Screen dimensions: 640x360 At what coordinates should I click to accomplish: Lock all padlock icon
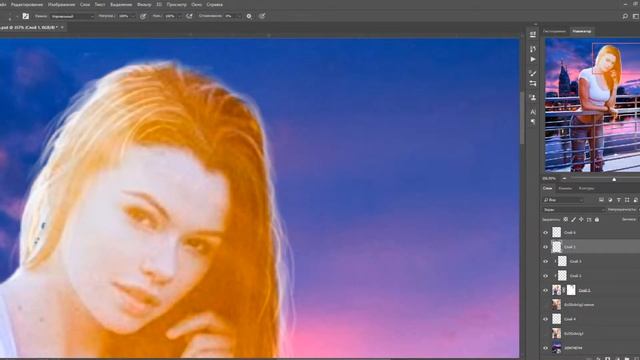click(x=597, y=220)
